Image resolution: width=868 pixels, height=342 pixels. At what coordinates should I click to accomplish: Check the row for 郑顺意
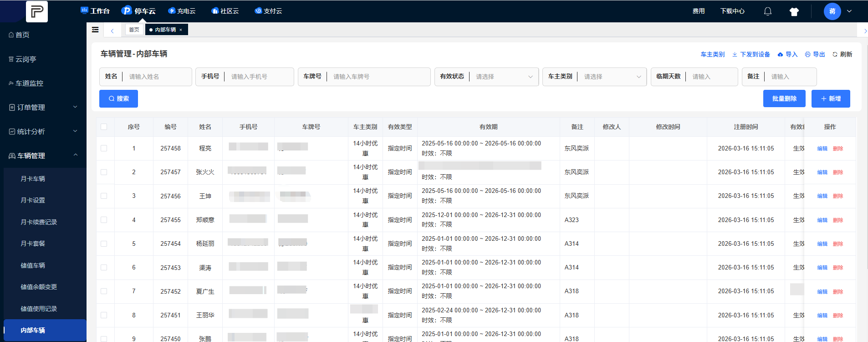[104, 220]
